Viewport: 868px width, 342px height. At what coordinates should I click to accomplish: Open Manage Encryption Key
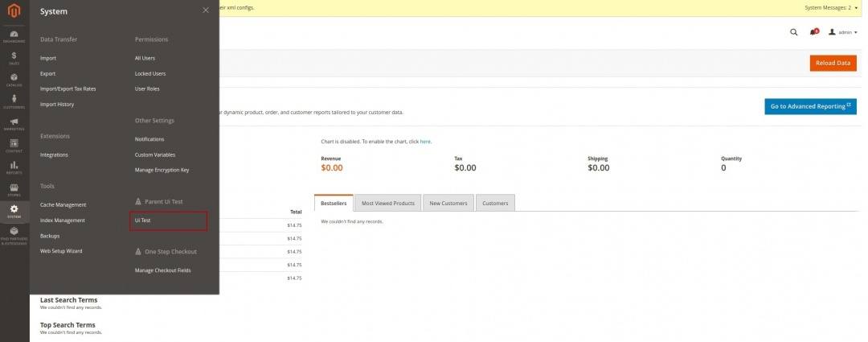click(162, 170)
